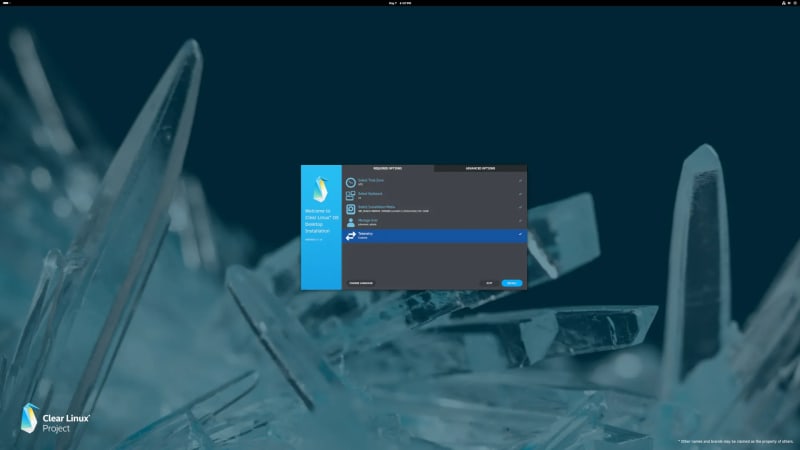Click the Exit button
The image size is (800, 450).
(489, 283)
